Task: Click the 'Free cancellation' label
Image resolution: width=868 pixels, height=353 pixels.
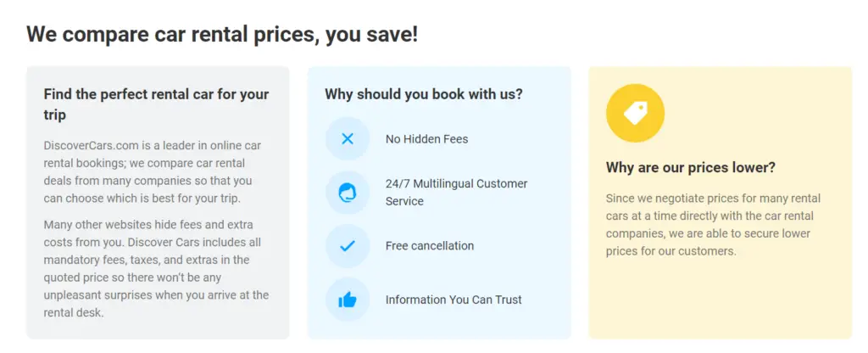Action: [430, 245]
